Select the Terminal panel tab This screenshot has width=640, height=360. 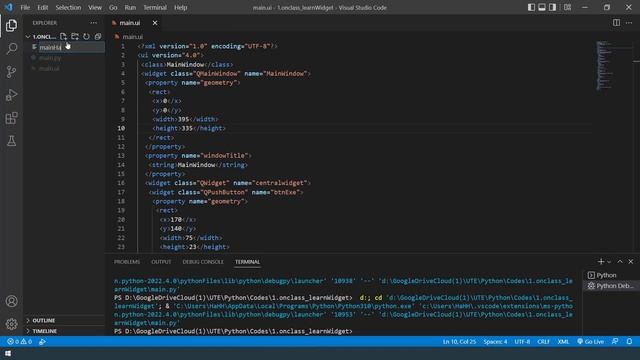point(247,262)
